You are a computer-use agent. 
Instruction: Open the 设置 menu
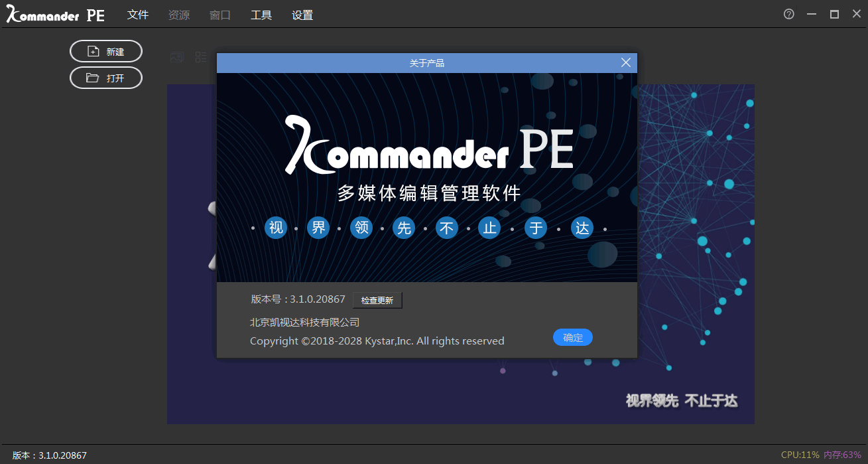302,14
